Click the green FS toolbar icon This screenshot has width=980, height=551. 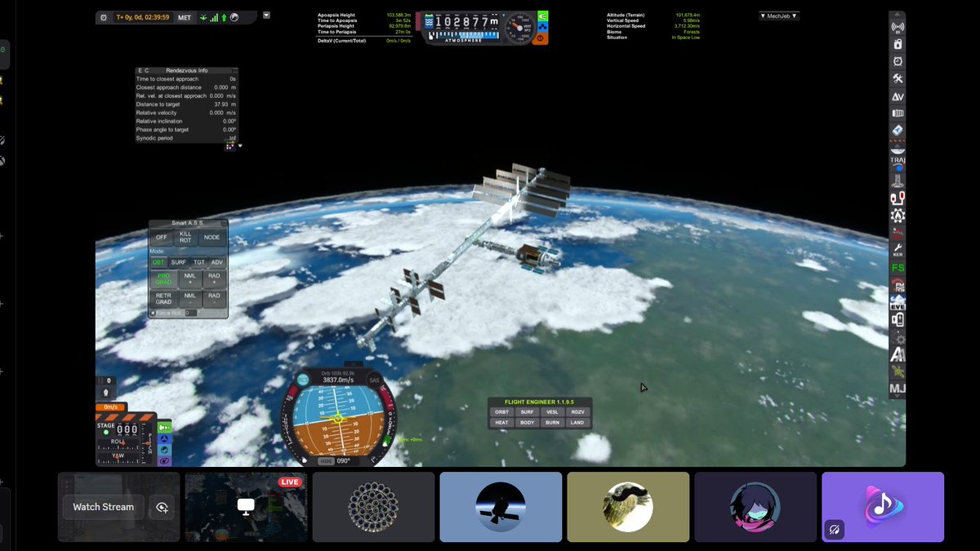pos(898,268)
